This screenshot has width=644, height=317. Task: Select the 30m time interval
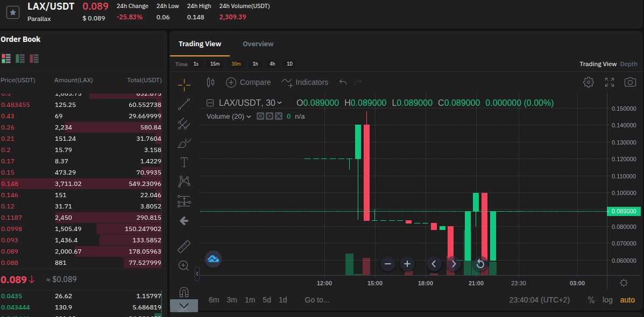[x=236, y=64]
